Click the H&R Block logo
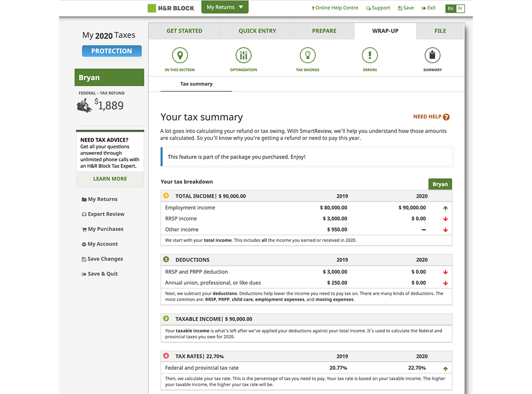The width and height of the screenshot is (532, 394). tap(170, 7)
